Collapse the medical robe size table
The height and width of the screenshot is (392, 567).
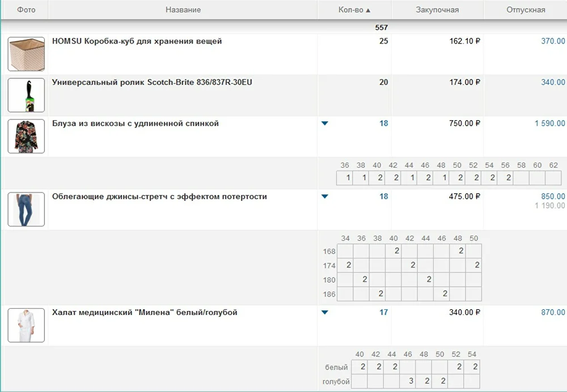[325, 312]
